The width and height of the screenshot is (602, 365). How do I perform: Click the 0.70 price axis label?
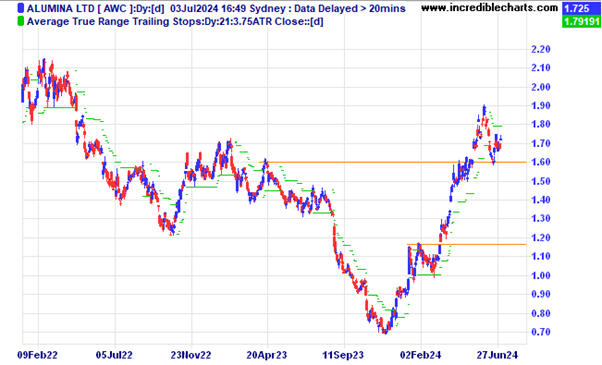pos(541,332)
